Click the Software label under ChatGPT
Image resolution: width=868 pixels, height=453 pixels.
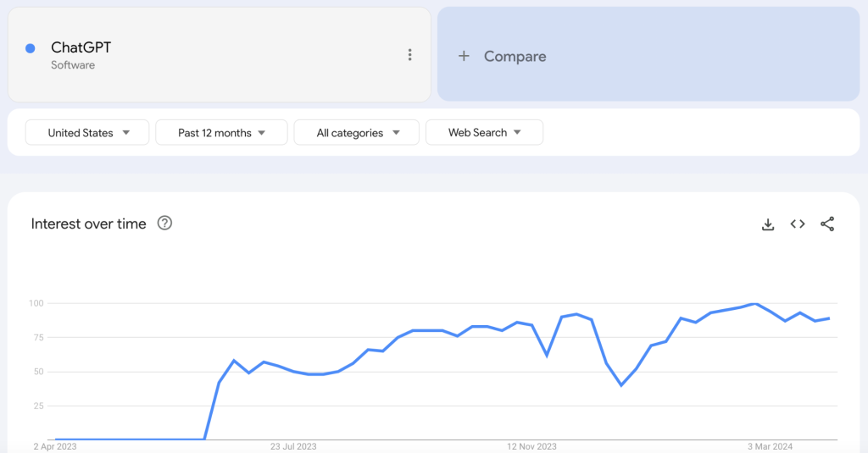click(x=73, y=65)
